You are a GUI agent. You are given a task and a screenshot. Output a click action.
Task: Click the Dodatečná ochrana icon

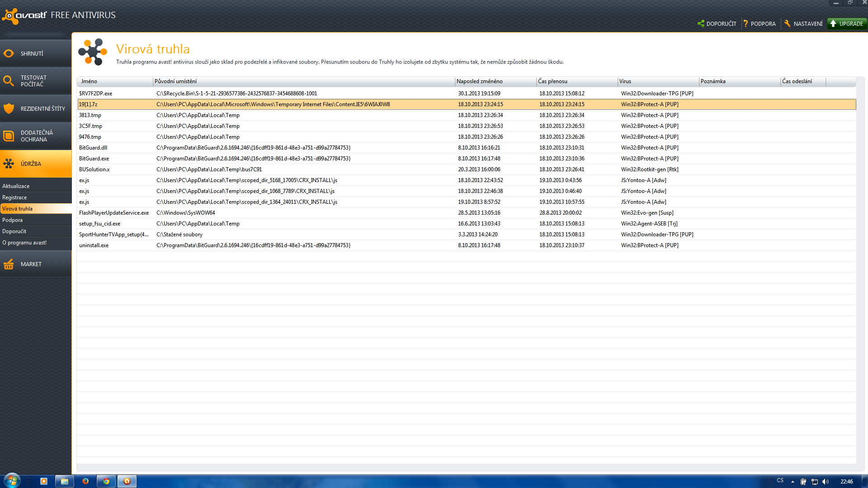(x=9, y=136)
